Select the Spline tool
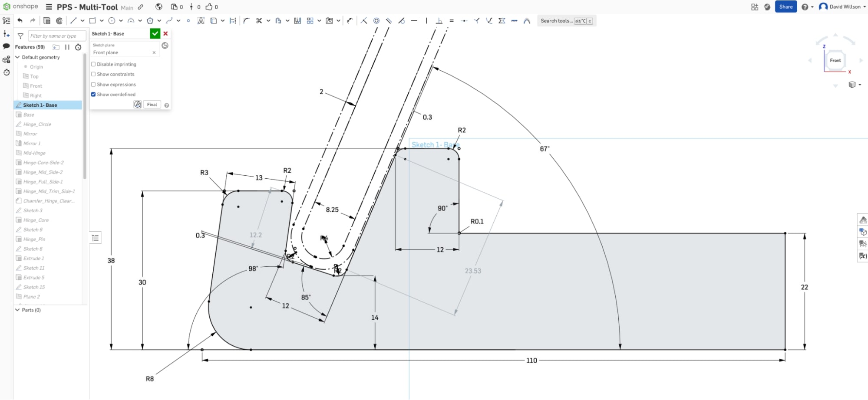868x400 pixels. [x=169, y=20]
